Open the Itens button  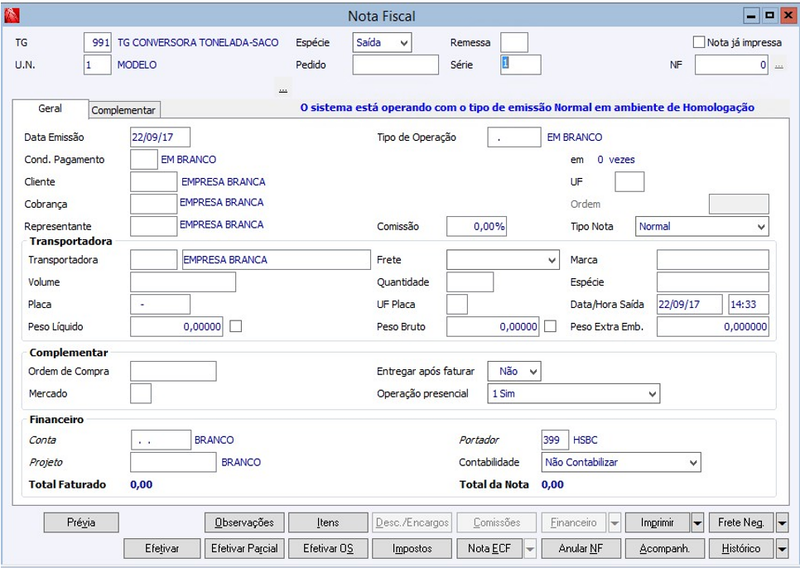328,523
